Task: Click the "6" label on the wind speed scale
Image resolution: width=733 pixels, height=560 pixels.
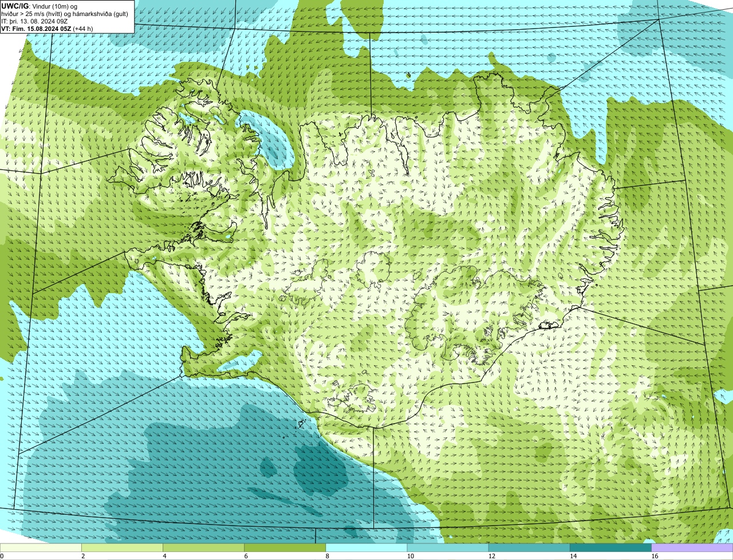Action: coord(246,556)
